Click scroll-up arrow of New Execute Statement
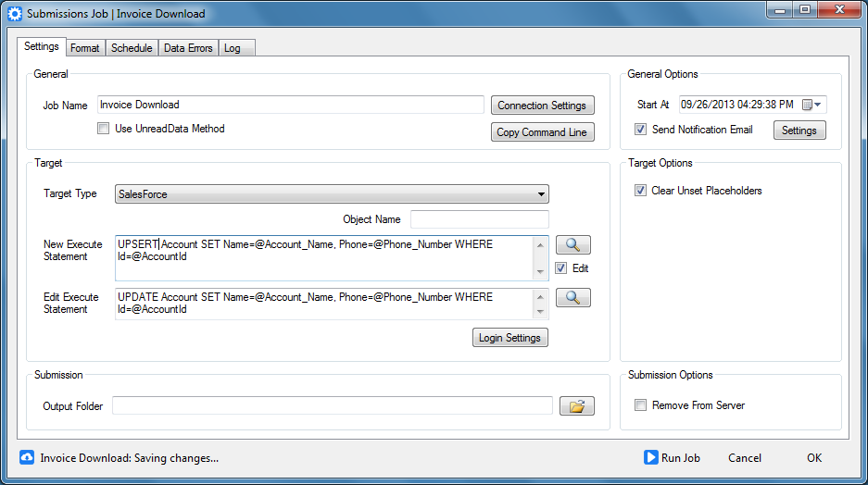868x485 pixels. pos(540,245)
